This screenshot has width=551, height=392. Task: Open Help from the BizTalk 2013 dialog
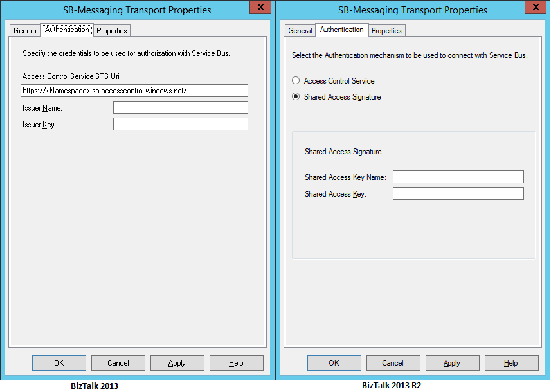pyautogui.click(x=237, y=363)
